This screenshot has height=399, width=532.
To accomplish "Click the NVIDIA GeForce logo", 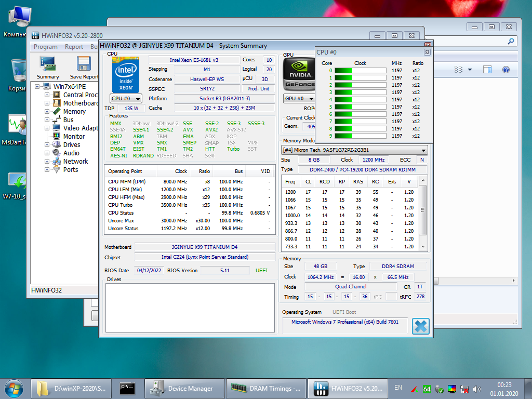I will coord(299,74).
